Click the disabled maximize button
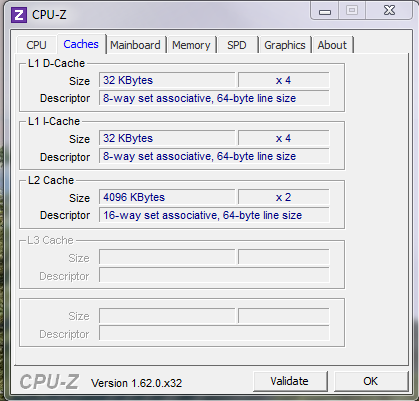The height and width of the screenshot is (401, 419). click(352, 11)
